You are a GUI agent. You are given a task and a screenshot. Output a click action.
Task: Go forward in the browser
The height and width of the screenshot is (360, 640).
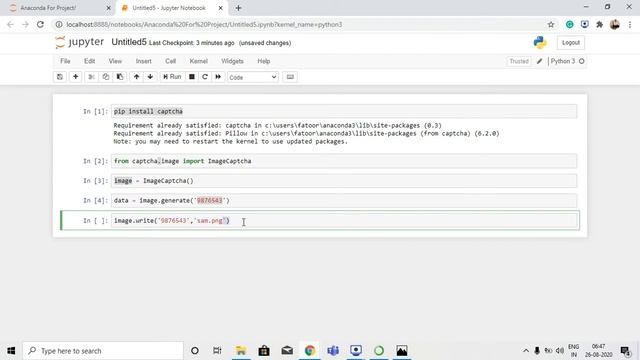25,24
